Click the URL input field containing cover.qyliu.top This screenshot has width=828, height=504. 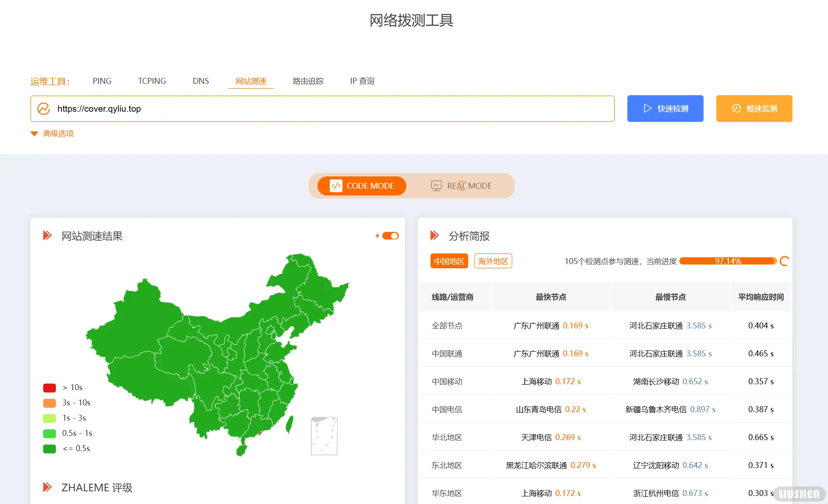click(296, 109)
